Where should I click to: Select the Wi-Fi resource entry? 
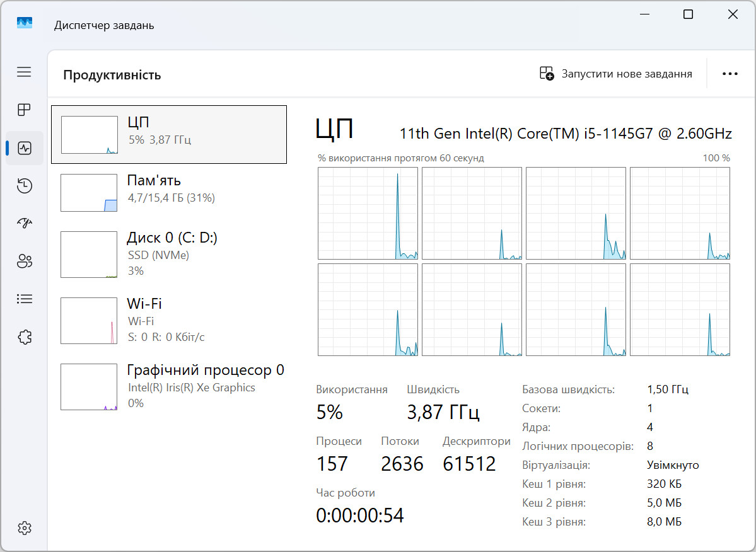click(168, 320)
